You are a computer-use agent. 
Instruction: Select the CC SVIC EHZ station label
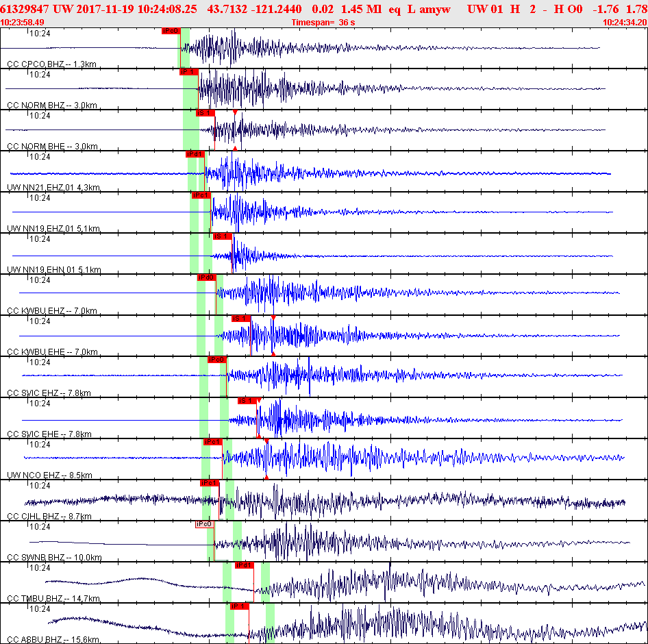[49, 393]
